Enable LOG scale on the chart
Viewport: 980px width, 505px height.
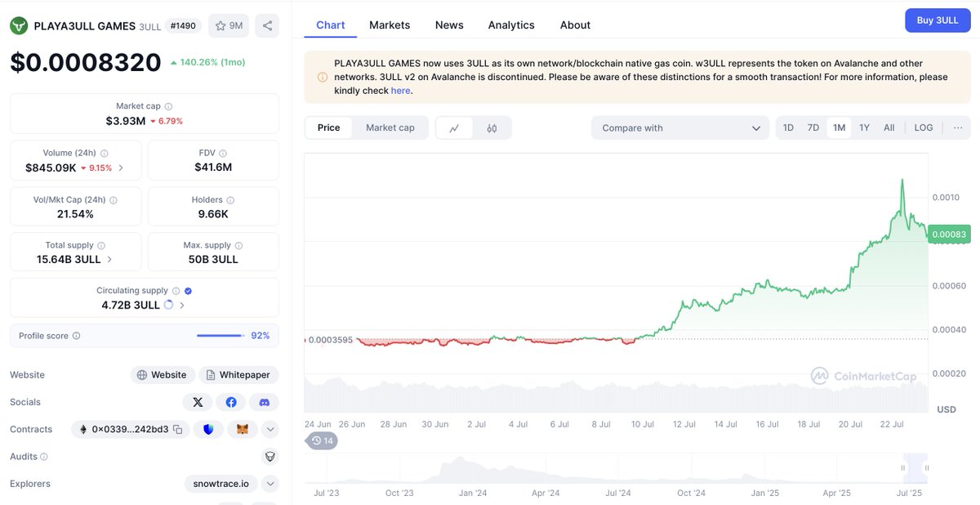point(923,127)
